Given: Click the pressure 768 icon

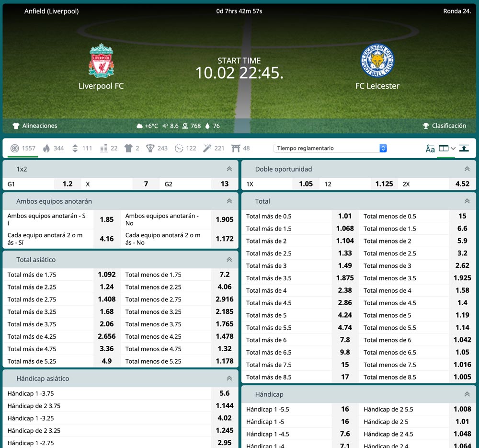Looking at the screenshot, I should point(185,126).
